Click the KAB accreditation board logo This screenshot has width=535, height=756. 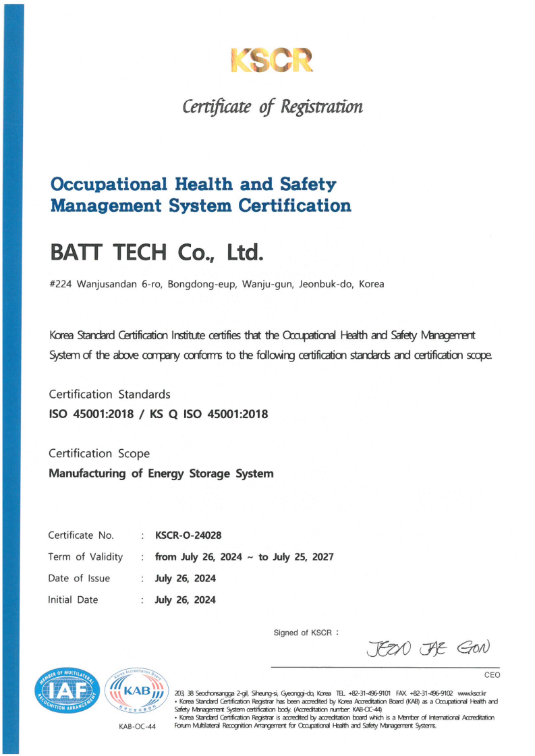[136, 693]
